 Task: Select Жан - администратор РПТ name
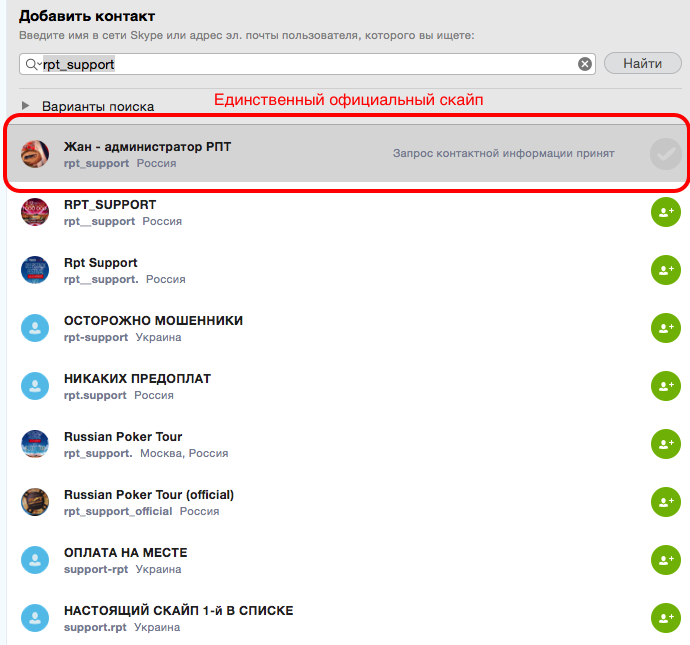(147, 147)
